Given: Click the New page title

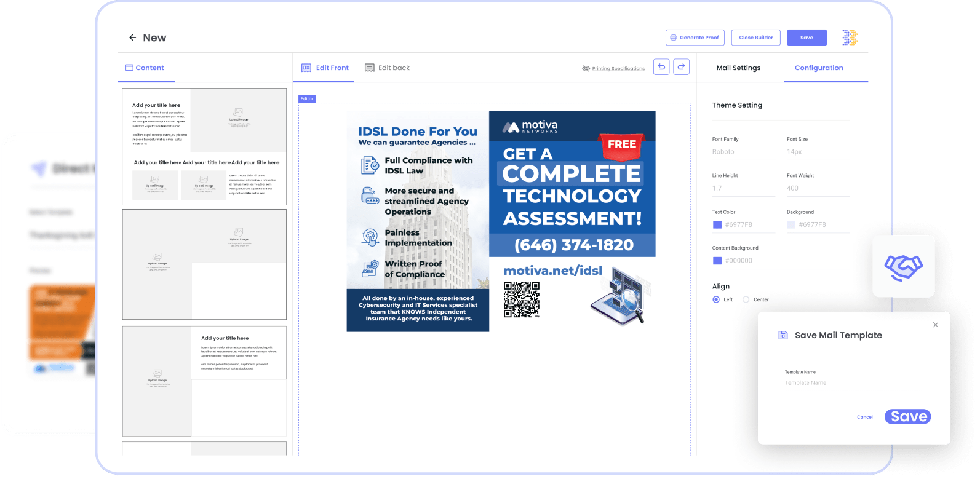Looking at the screenshot, I should click(154, 38).
